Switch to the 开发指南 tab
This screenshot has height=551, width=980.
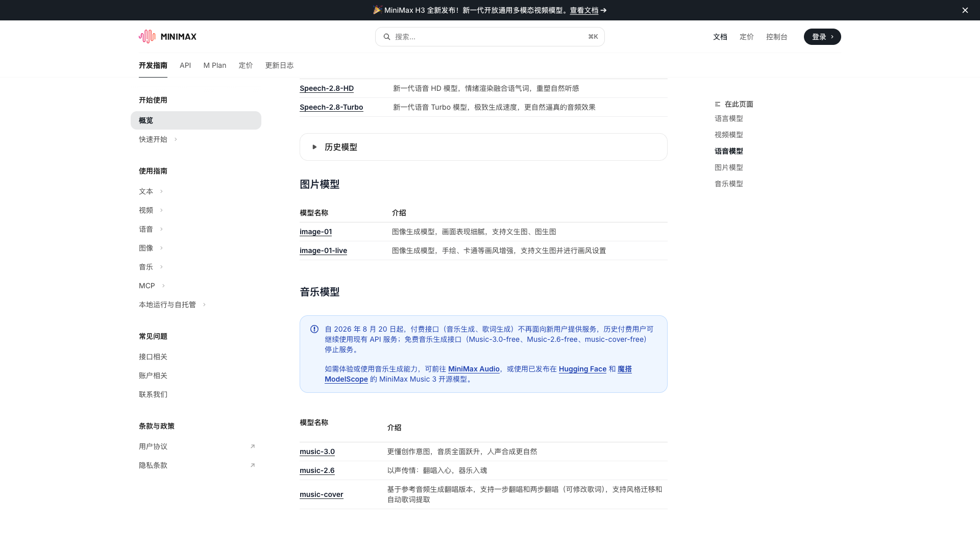click(153, 65)
